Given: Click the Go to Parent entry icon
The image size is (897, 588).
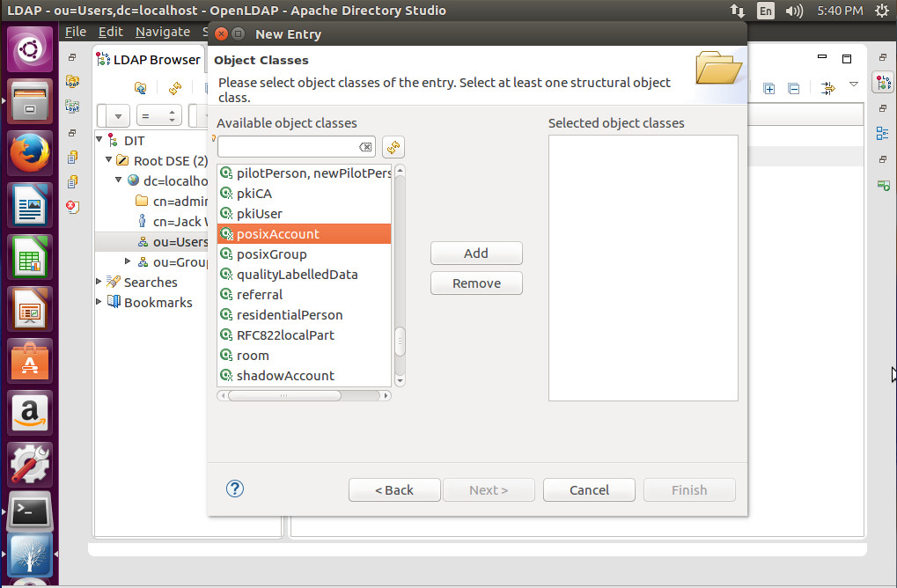Looking at the screenshot, I should [140, 89].
